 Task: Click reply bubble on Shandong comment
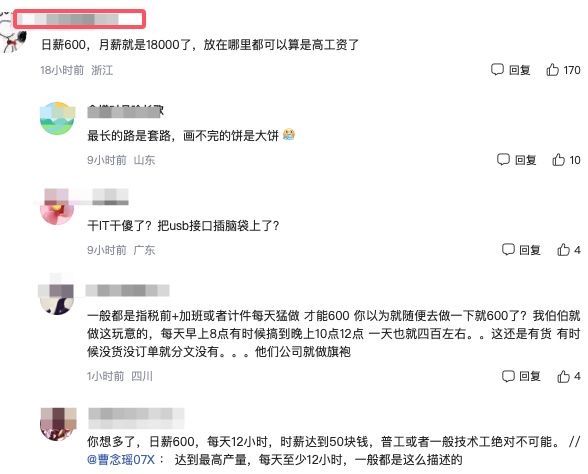(503, 159)
